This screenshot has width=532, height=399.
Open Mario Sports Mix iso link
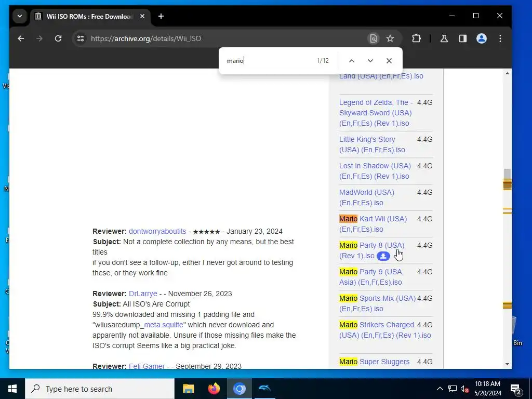point(377,303)
